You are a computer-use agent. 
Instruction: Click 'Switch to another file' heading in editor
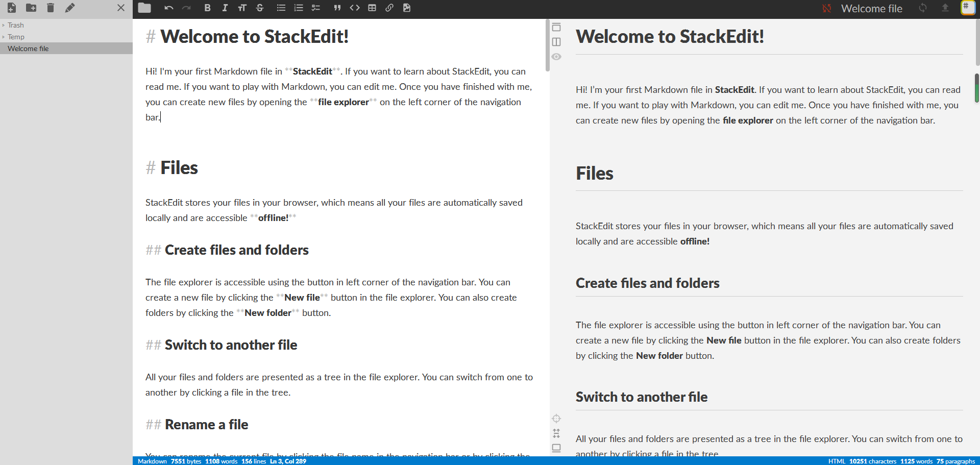231,345
